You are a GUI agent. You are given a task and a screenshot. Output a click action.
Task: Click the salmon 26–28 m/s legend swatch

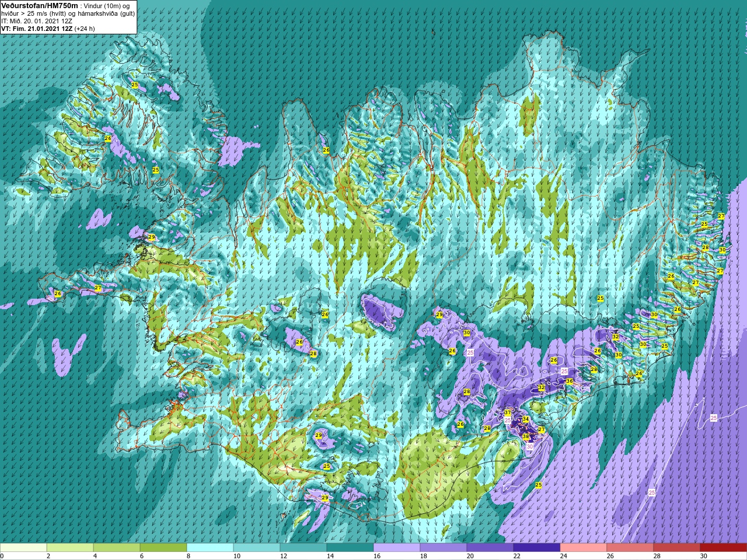[630, 548]
